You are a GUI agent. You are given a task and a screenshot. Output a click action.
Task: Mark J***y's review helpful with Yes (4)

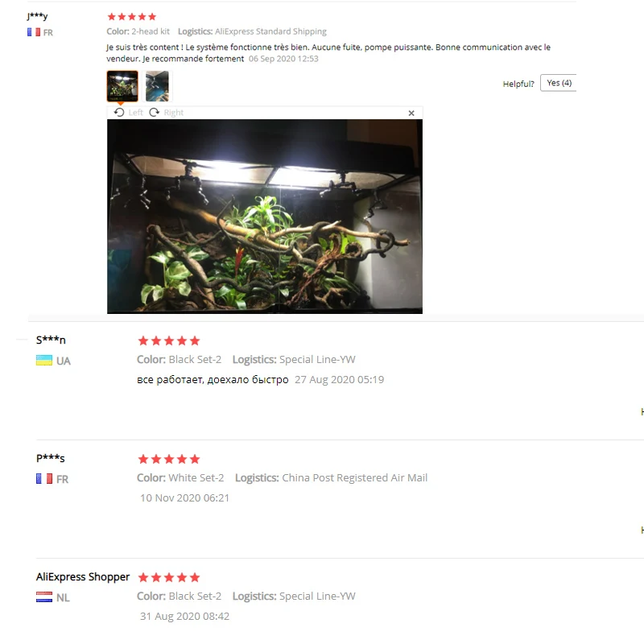[559, 83]
